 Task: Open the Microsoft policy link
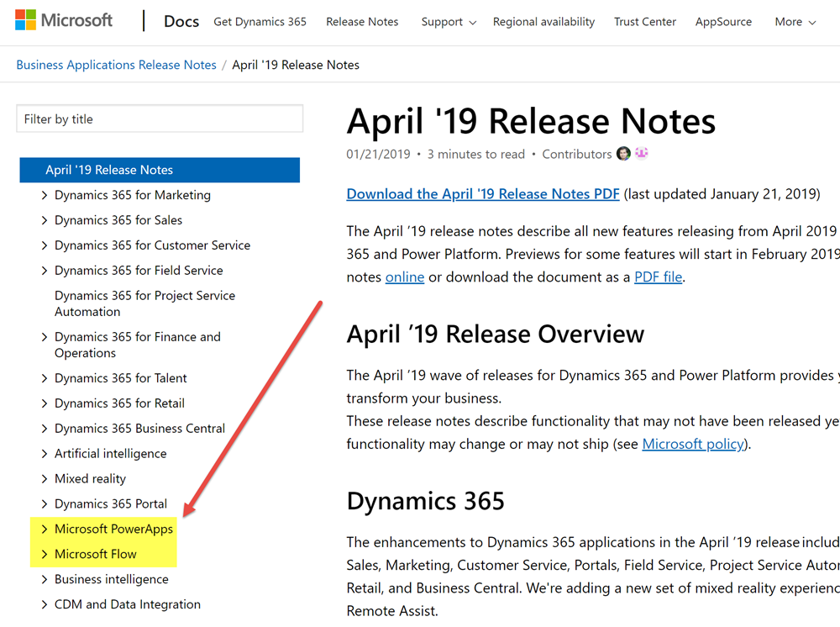pos(693,445)
